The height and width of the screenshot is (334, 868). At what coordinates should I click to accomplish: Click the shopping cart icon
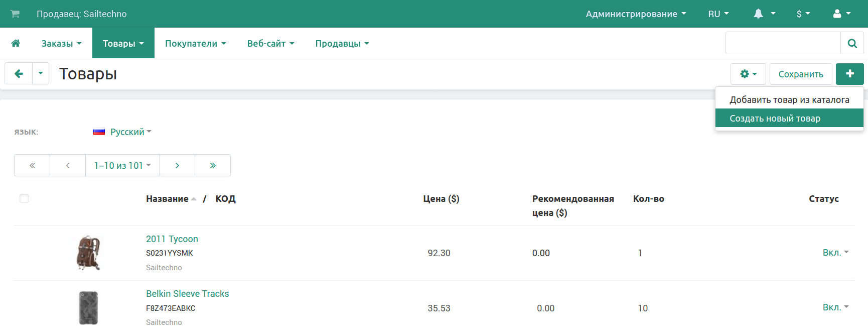click(x=15, y=14)
